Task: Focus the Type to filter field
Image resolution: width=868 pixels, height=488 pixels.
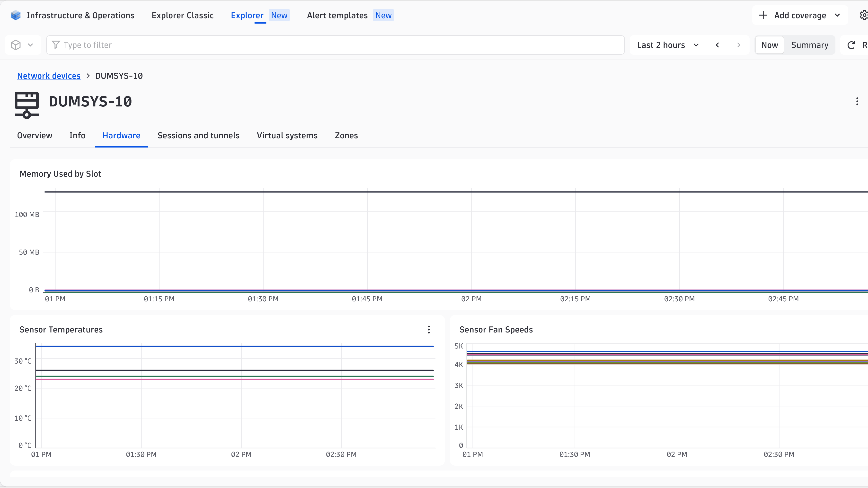Action: click(335, 45)
